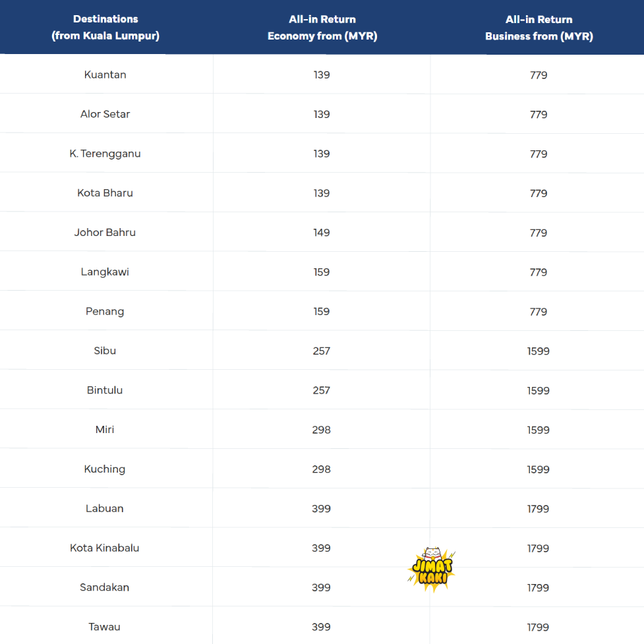Select the Labuan destination cell
The width and height of the screenshot is (644, 644).
[x=105, y=509]
